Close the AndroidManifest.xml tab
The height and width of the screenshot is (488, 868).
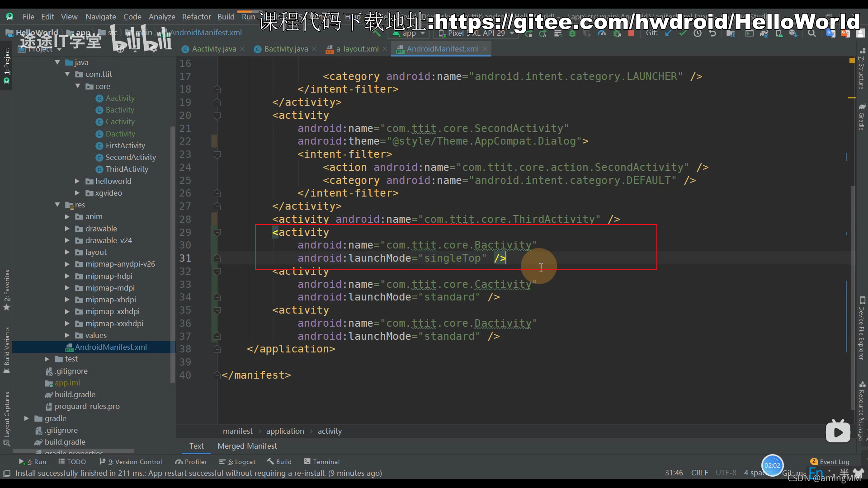(485, 49)
